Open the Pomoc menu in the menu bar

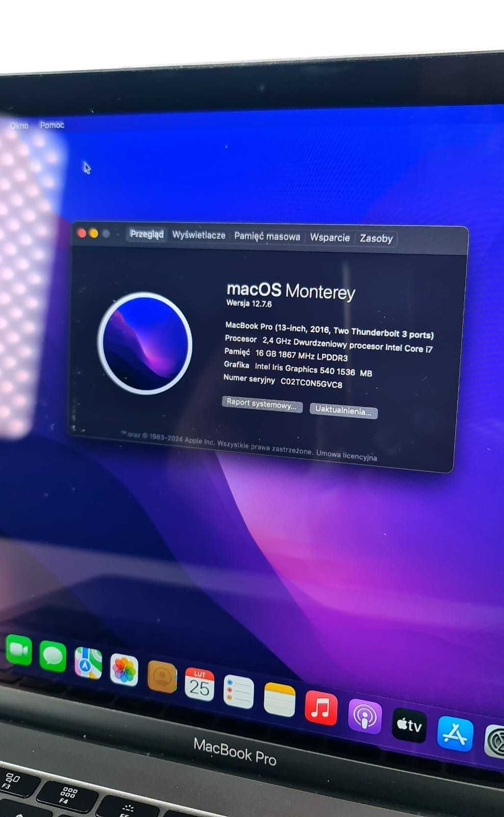pyautogui.click(x=52, y=125)
